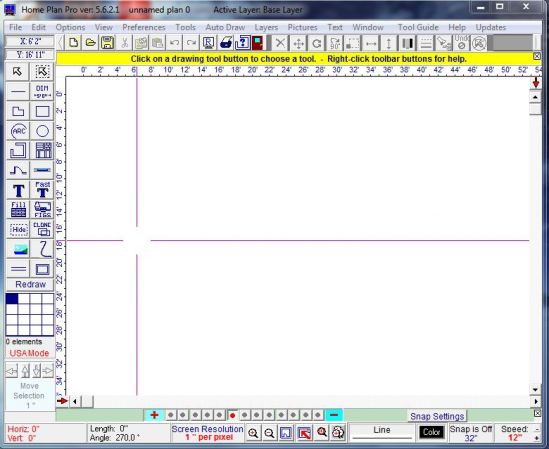This screenshot has width=549, height=449.
Task: Click the vertical scrollbar down arrow
Action: tap(535, 389)
